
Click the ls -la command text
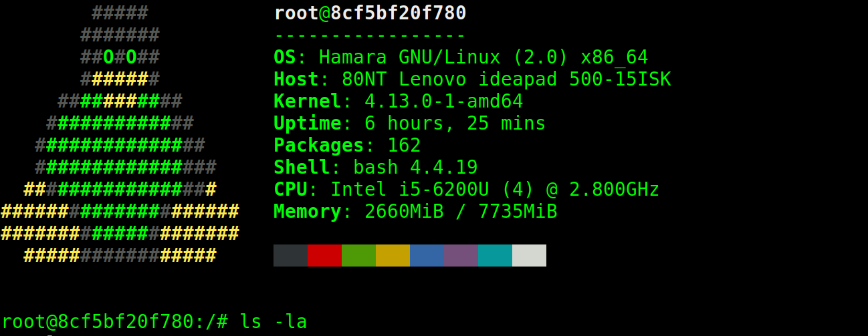pos(273,322)
